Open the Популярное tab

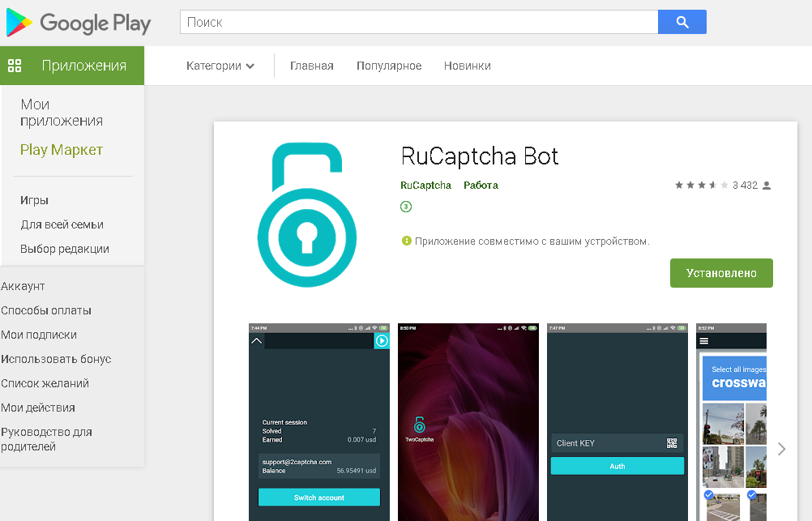point(389,66)
